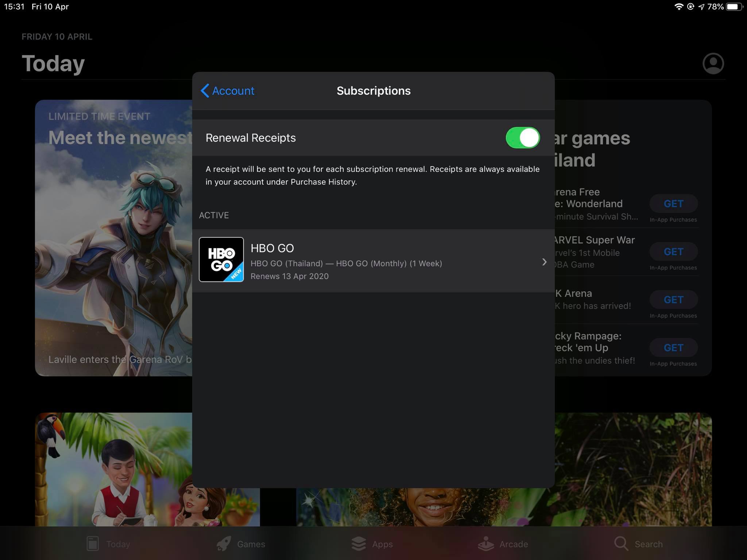
Task: Switch to the Arcade tab label
Action: point(514,544)
